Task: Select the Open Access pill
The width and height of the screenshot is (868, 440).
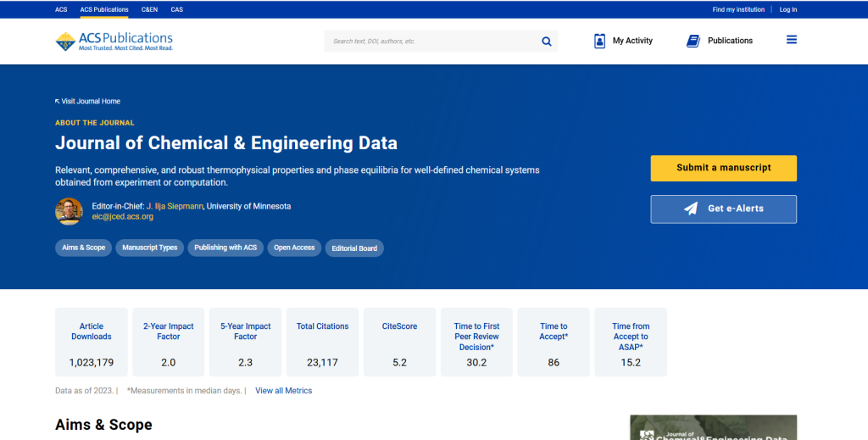Action: [294, 248]
